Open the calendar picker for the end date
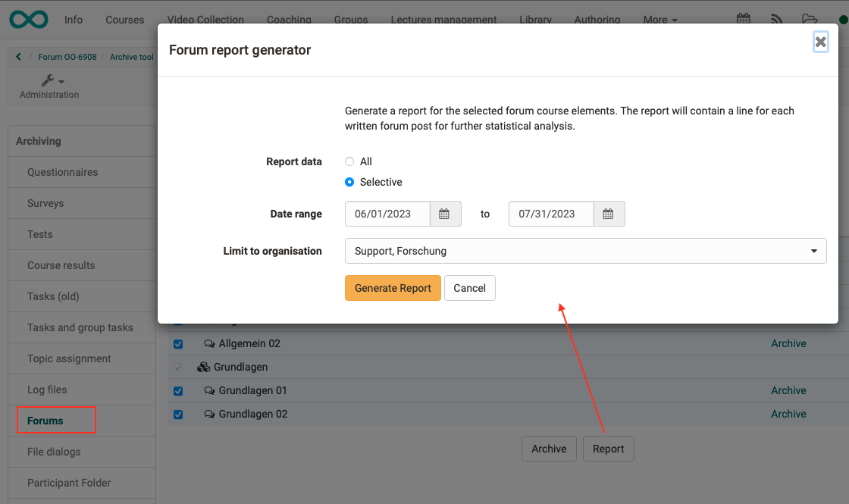This screenshot has width=849, height=504. click(x=609, y=214)
